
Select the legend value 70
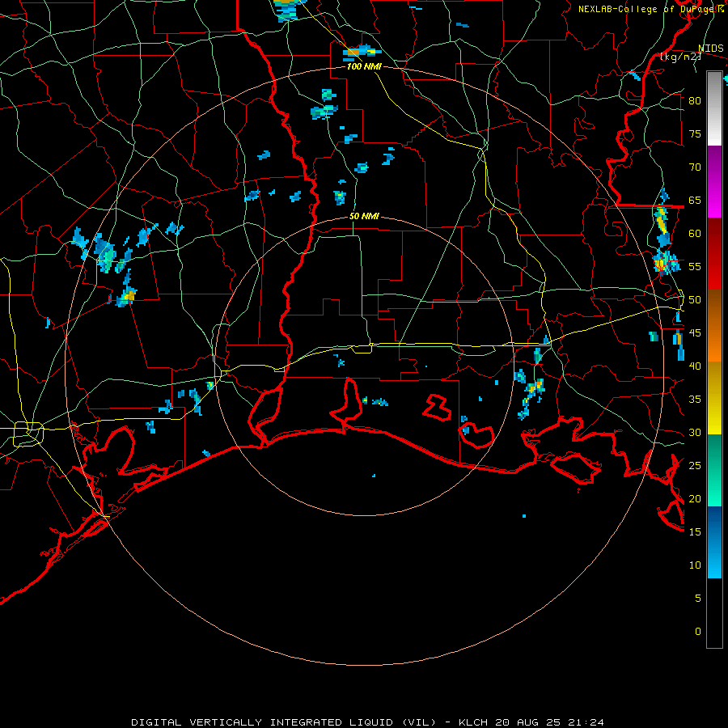[695, 167]
